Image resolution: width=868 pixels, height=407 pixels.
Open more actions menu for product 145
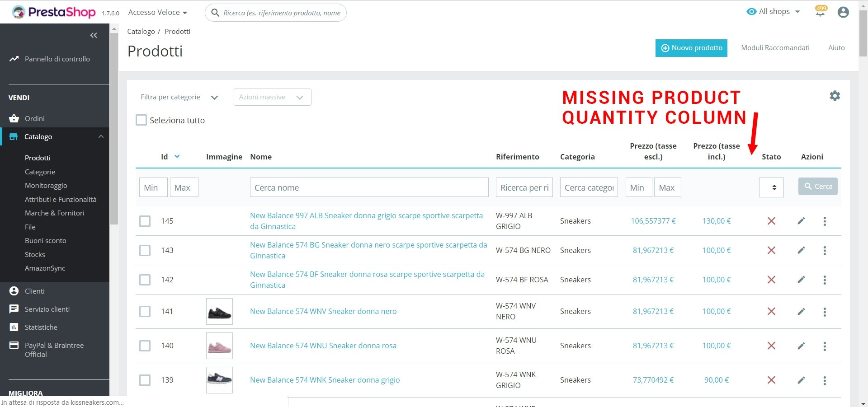[x=825, y=221]
